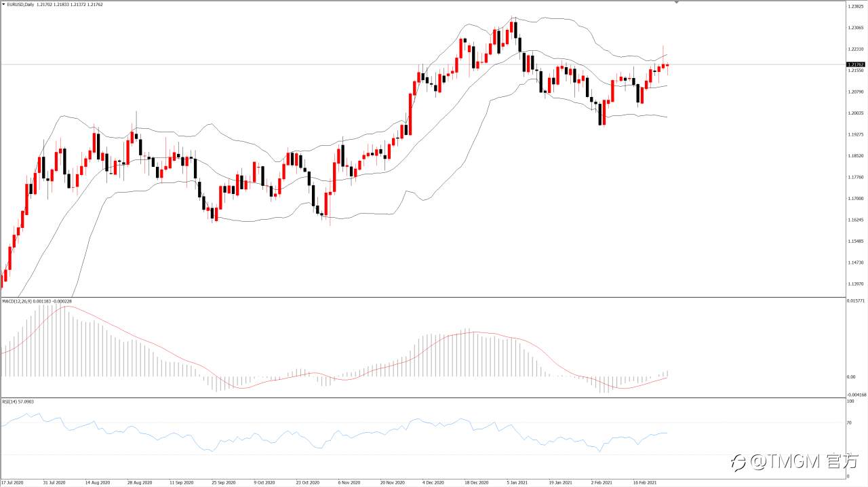Click the MACD 0.015771 scale label
868x487 pixels.
click(x=855, y=300)
